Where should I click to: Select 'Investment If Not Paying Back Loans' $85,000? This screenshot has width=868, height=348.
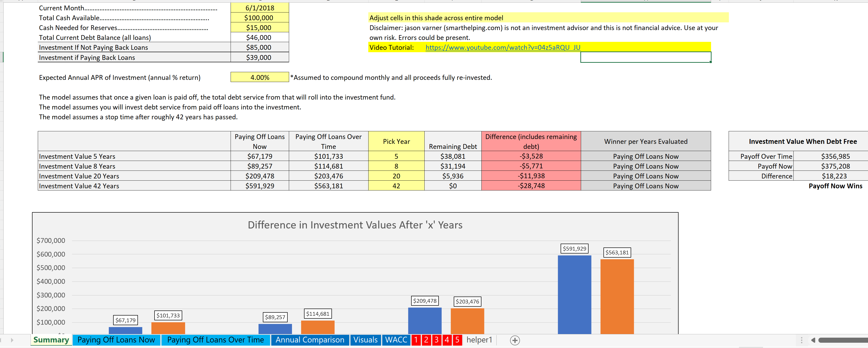point(260,47)
